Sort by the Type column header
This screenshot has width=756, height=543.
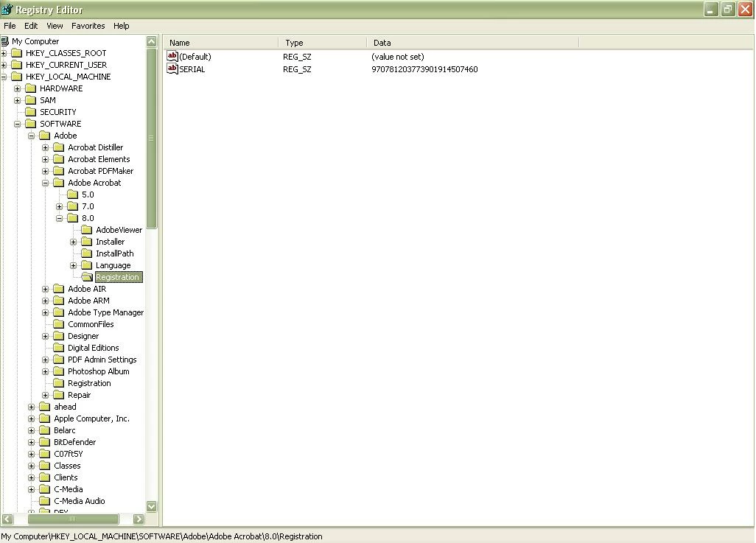[x=323, y=43]
